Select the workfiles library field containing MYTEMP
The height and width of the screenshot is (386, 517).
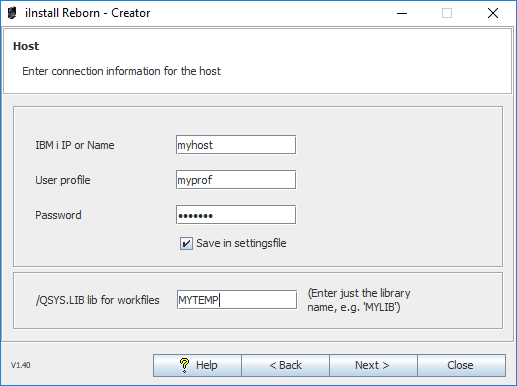point(237,300)
